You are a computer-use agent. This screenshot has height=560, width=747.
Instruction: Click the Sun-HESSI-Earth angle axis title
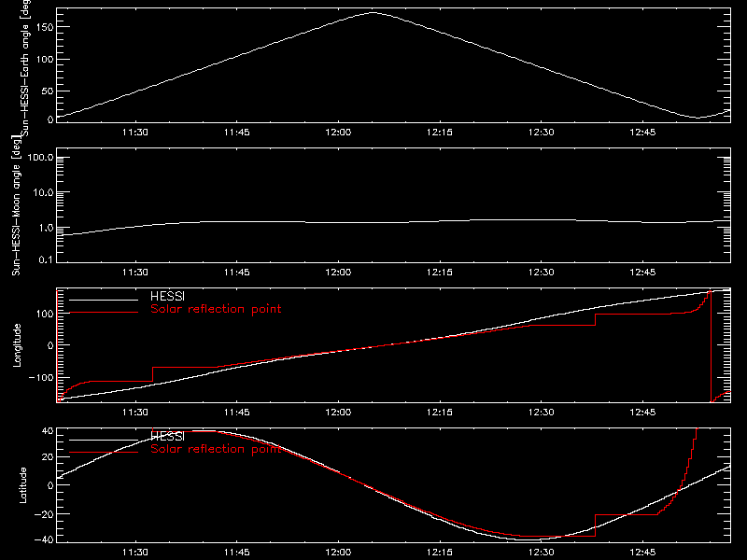25,67
